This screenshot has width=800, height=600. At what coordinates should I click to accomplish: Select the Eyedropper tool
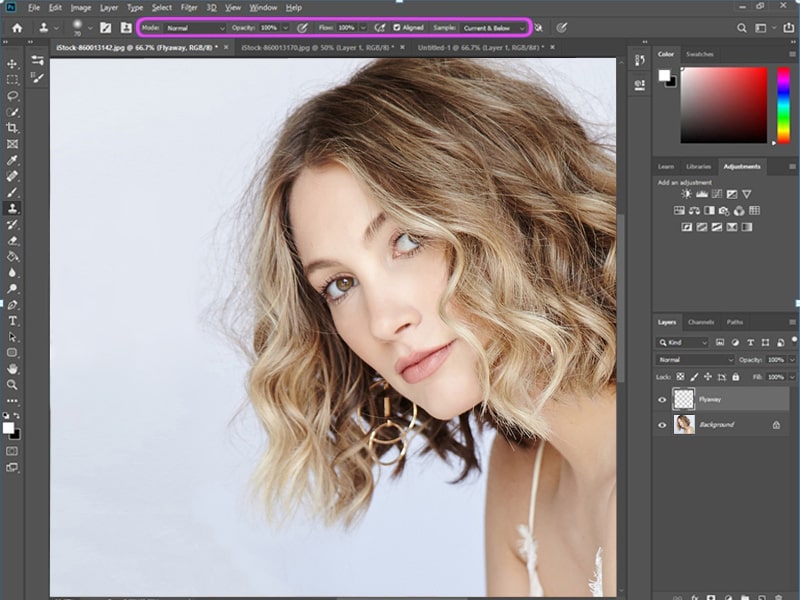pyautogui.click(x=12, y=160)
